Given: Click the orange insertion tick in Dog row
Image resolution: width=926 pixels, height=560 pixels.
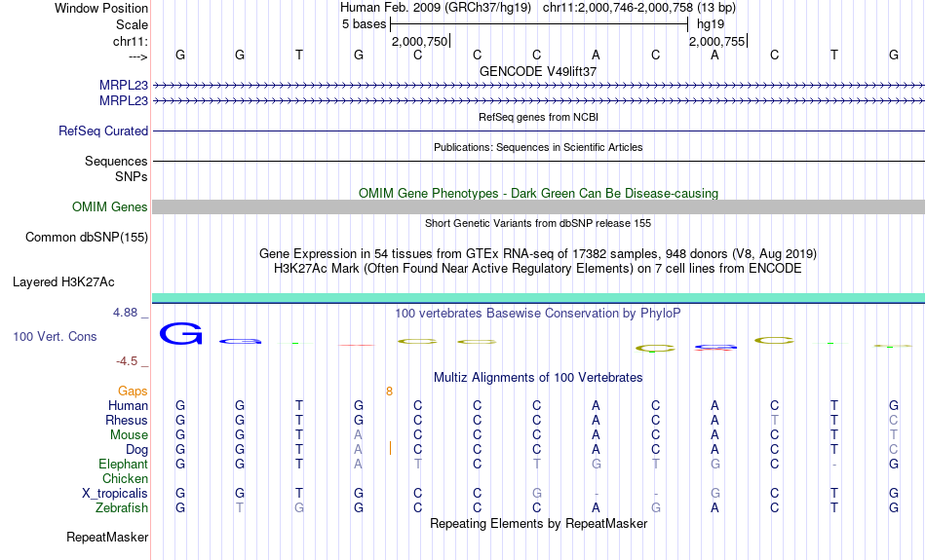Looking at the screenshot, I should click(x=390, y=448).
